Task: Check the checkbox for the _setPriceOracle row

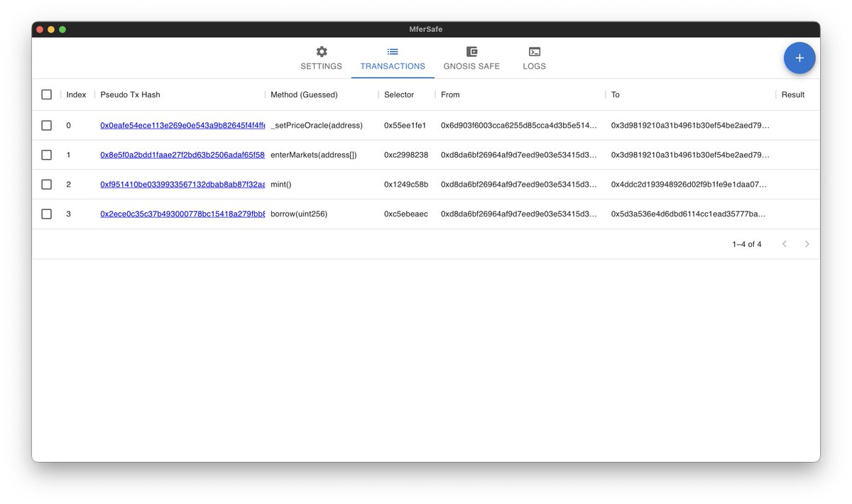Action: pyautogui.click(x=46, y=125)
